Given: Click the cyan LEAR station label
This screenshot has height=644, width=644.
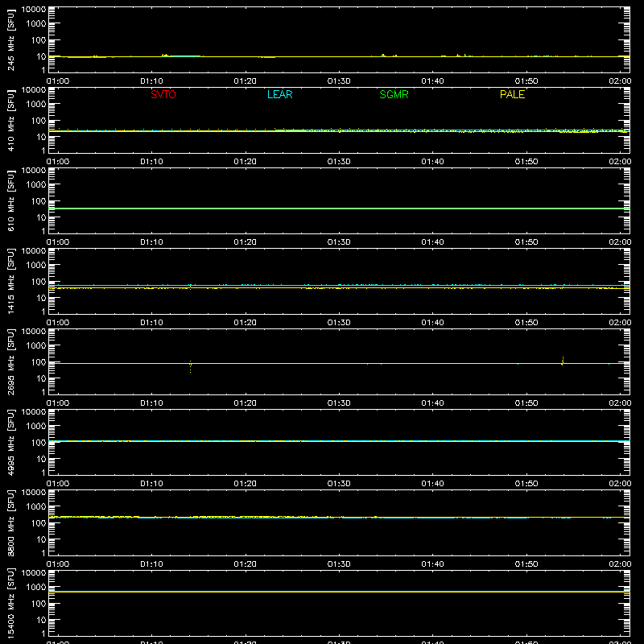Looking at the screenshot, I should pos(279,94).
